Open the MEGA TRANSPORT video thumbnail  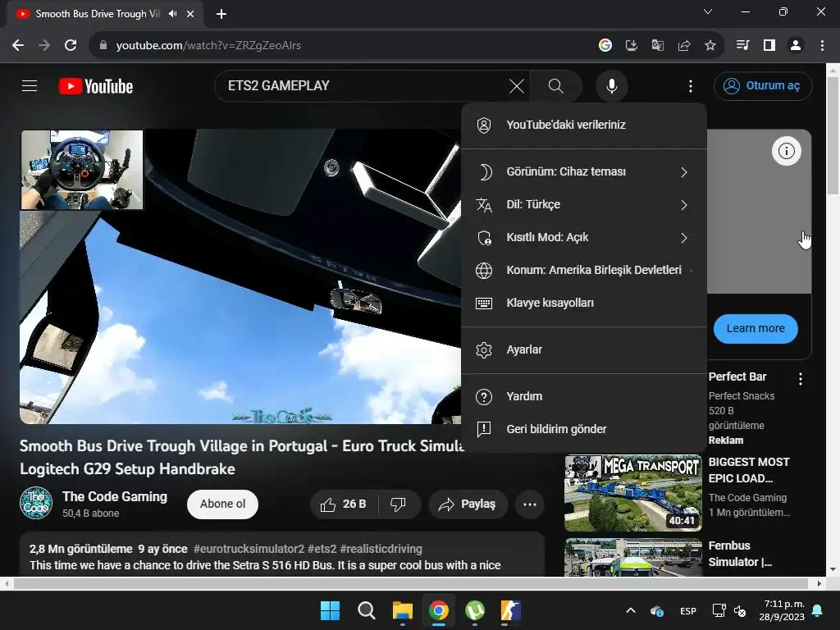[633, 493]
